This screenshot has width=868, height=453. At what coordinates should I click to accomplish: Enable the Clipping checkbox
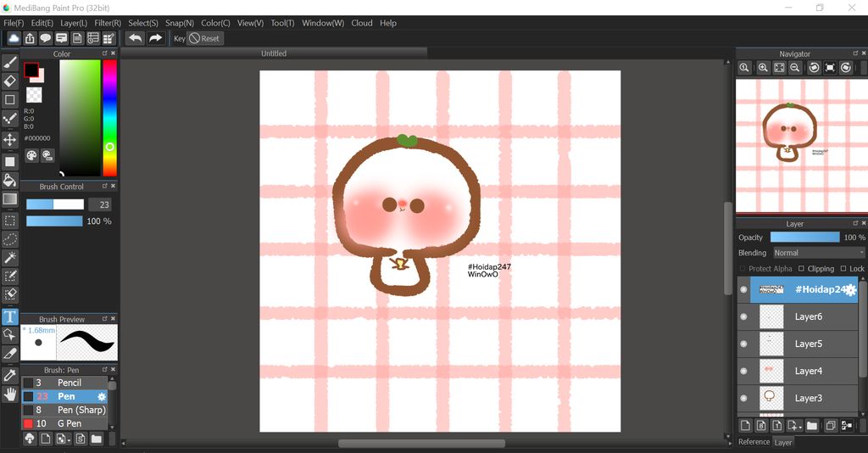click(x=801, y=269)
